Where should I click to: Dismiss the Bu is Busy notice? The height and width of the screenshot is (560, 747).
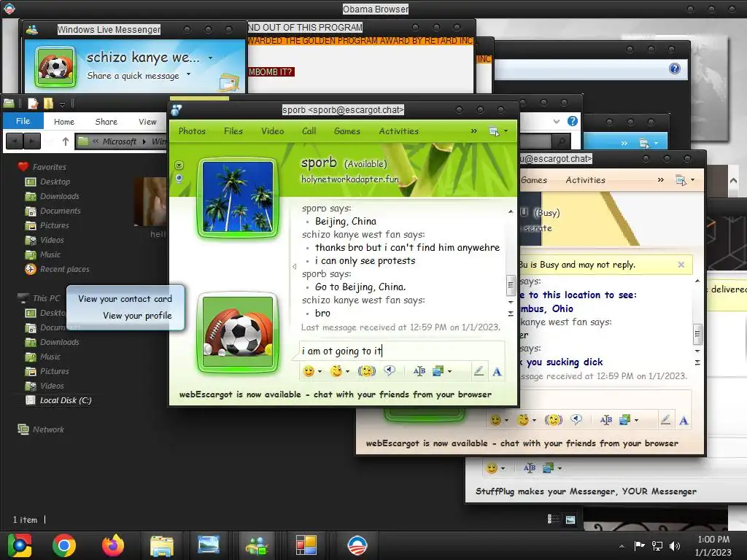[681, 265]
